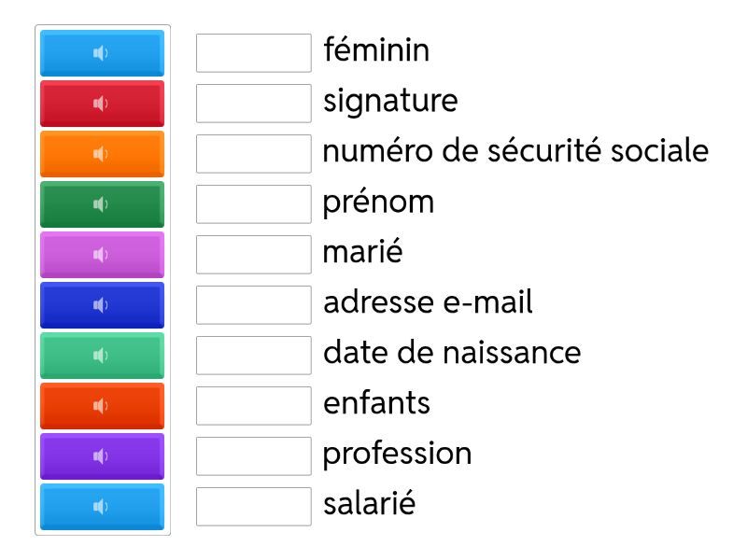Select the empty slot next to signature
This screenshot has height=560, width=747.
point(253,104)
